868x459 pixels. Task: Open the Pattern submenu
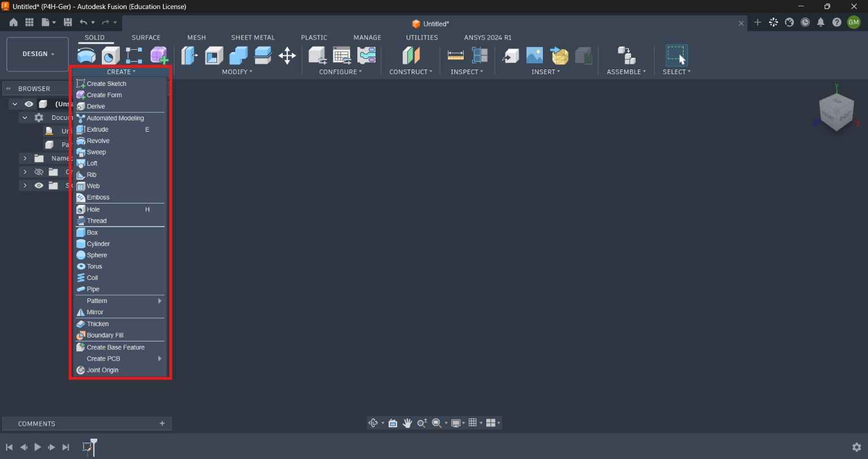click(120, 301)
